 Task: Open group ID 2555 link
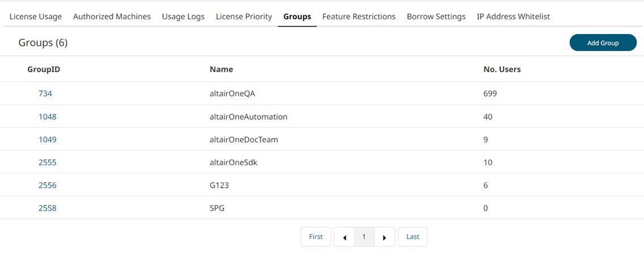tap(48, 162)
